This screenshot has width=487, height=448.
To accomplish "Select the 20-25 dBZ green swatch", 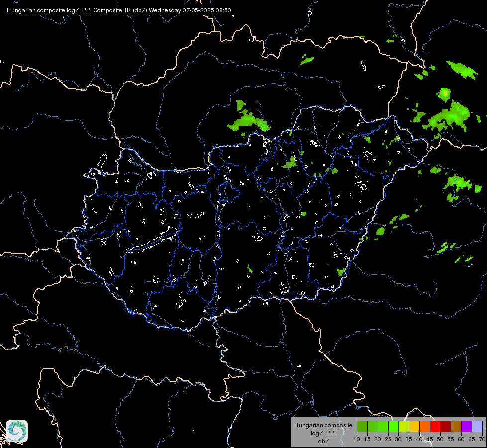I will point(383,426).
